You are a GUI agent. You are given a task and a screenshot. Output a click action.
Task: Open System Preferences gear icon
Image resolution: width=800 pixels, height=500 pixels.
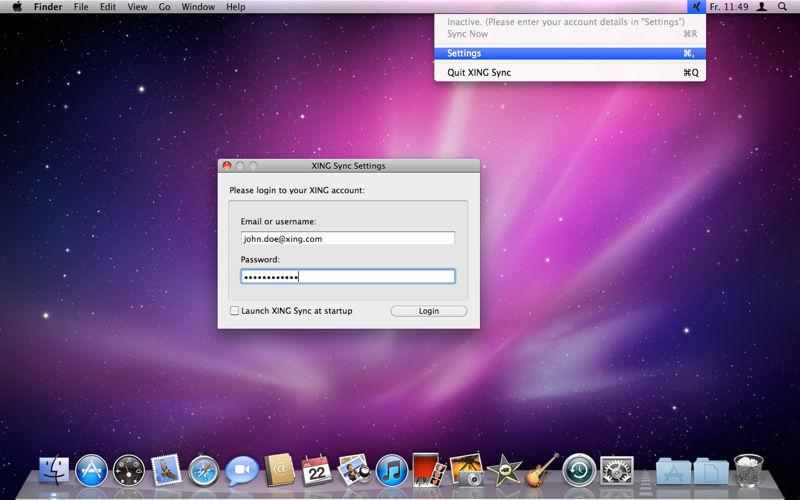(617, 470)
